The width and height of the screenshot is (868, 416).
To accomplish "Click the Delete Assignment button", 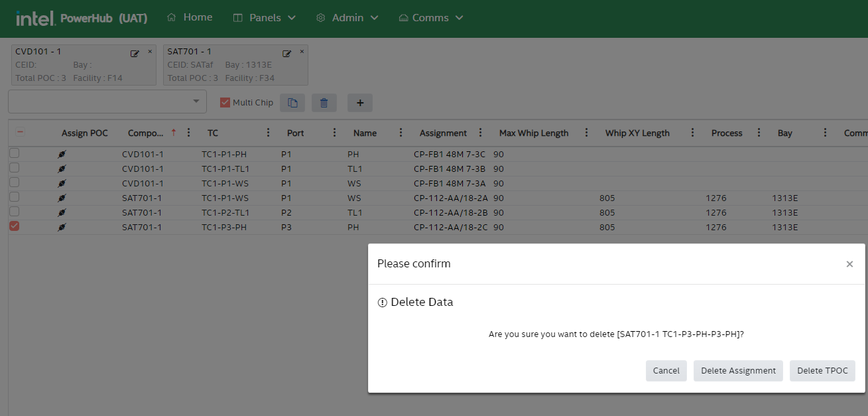I will (738, 371).
